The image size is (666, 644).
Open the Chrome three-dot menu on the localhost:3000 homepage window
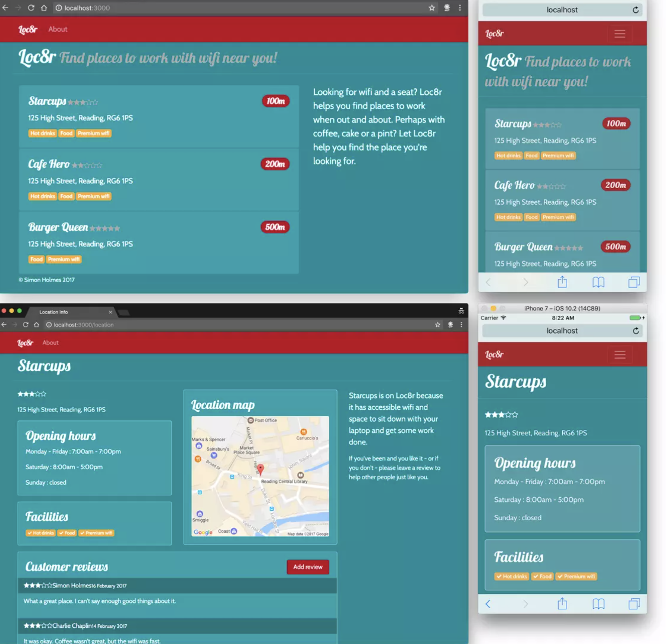coord(460,8)
